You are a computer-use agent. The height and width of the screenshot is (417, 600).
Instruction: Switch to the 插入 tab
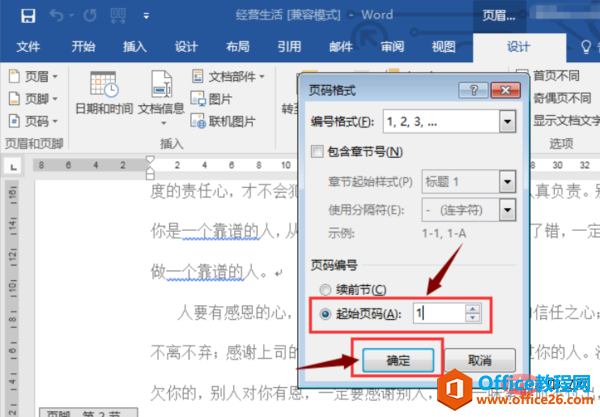(x=135, y=47)
